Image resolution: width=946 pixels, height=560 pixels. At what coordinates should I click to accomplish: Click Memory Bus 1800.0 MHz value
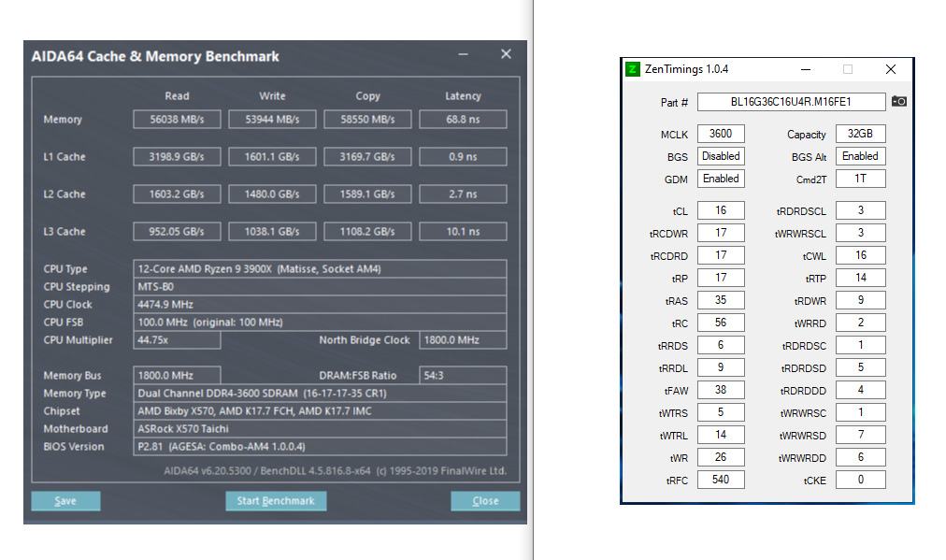click(177, 375)
